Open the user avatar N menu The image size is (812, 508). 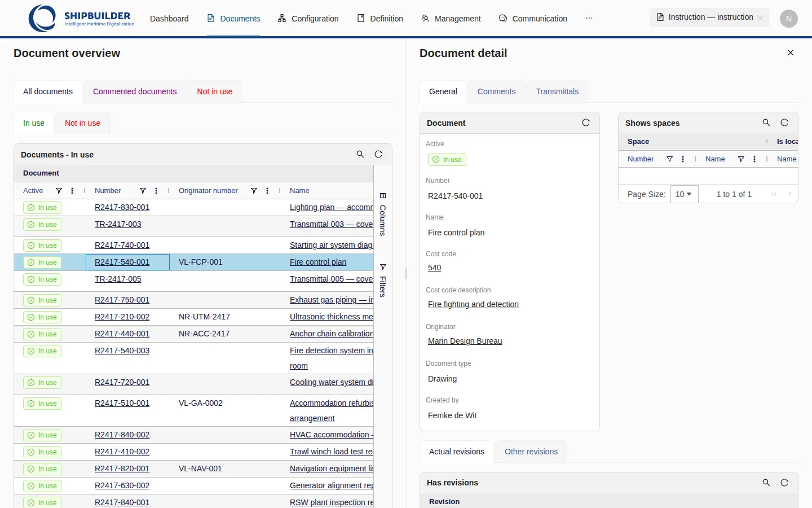coord(789,19)
